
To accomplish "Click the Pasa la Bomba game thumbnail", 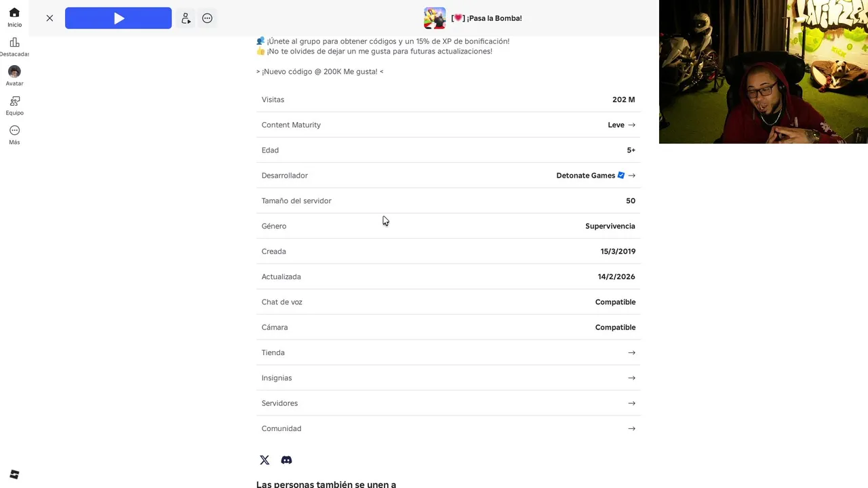I will pos(435,18).
